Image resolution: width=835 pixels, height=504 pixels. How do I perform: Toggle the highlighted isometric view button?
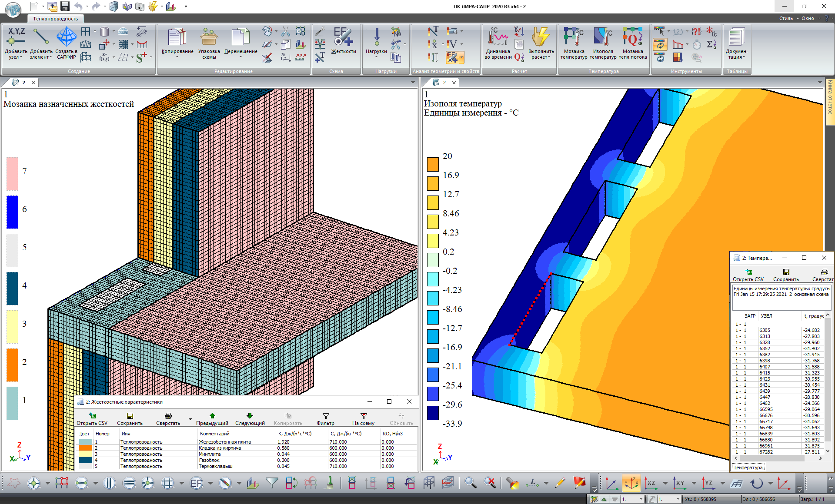pos(631,483)
